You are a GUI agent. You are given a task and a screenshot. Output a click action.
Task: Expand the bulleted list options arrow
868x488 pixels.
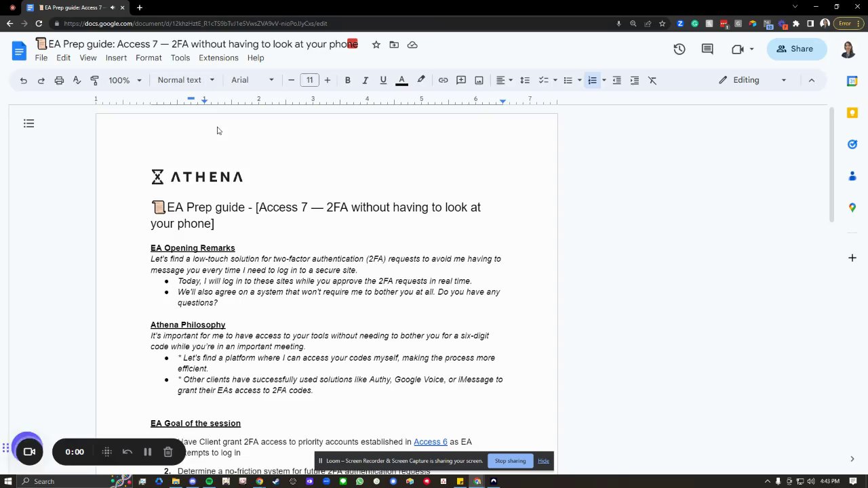click(x=580, y=80)
